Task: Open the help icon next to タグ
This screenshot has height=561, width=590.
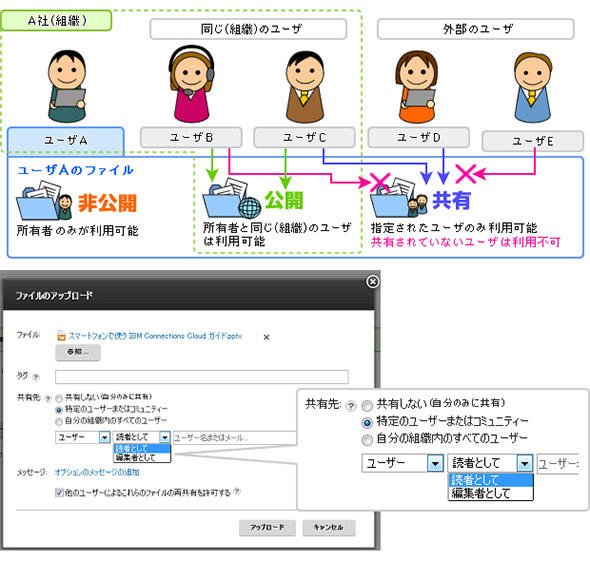Action: 36,376
